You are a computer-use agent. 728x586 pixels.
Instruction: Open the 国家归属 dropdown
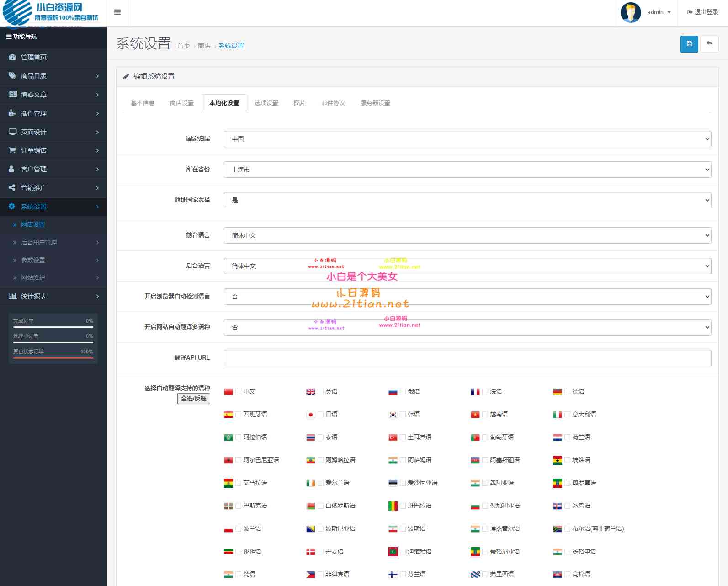pos(468,139)
